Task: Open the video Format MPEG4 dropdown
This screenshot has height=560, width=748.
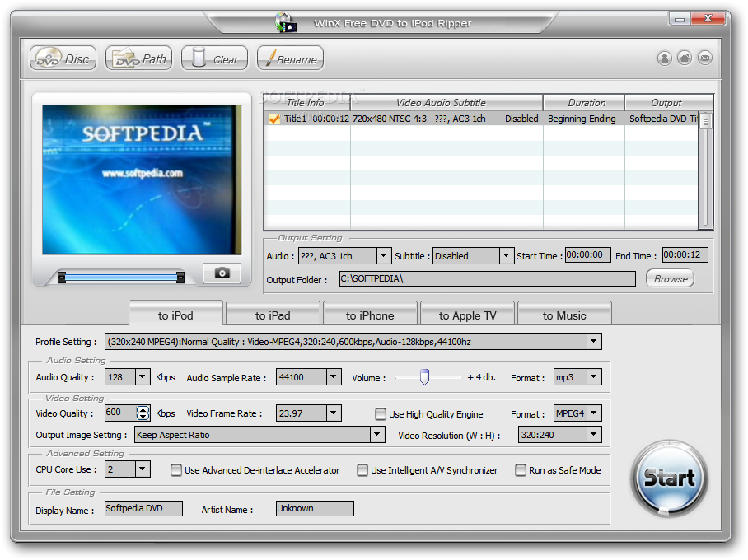Action: click(594, 413)
